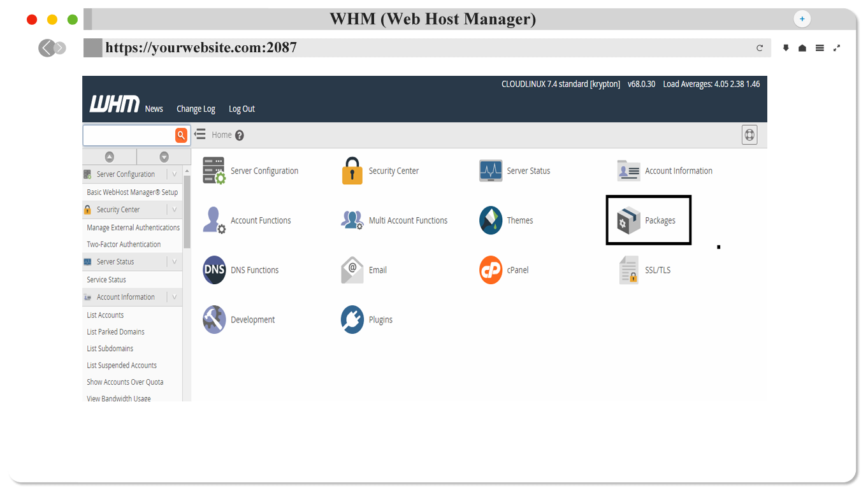Open the Server Status monitor icon
Screen dimensions: 868x490
pyautogui.click(x=491, y=171)
